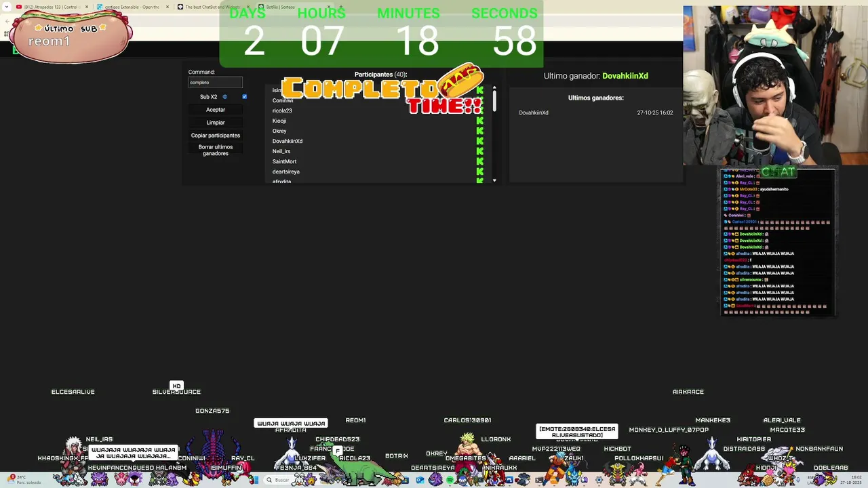Click the green DovahkiinXd Ultimo ganador name

[625, 76]
